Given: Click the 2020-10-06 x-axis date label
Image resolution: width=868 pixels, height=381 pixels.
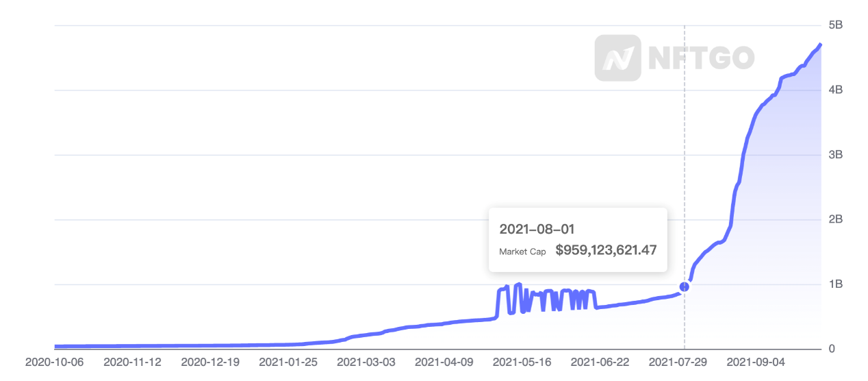Looking at the screenshot, I should click(54, 361).
